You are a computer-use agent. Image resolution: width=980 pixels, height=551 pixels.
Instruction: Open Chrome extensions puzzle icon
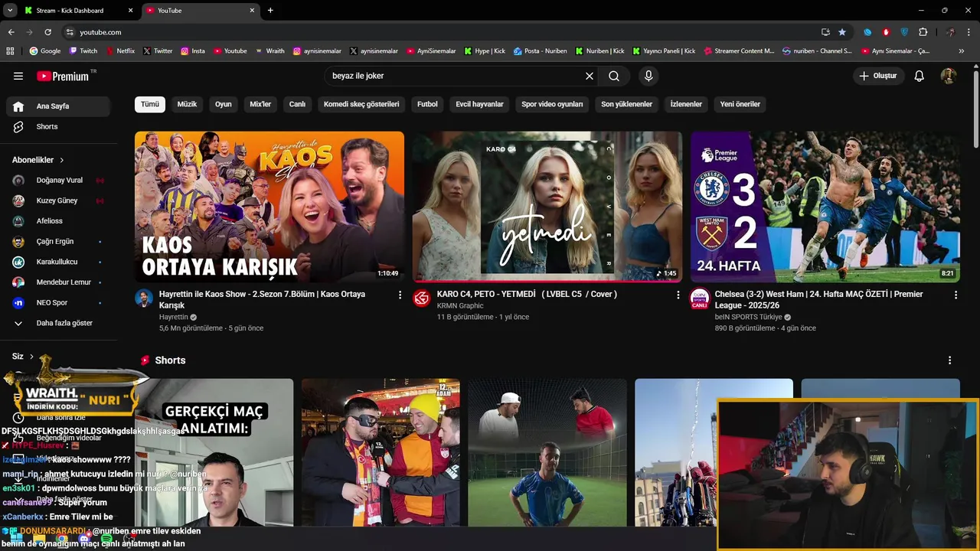pyautogui.click(x=923, y=32)
